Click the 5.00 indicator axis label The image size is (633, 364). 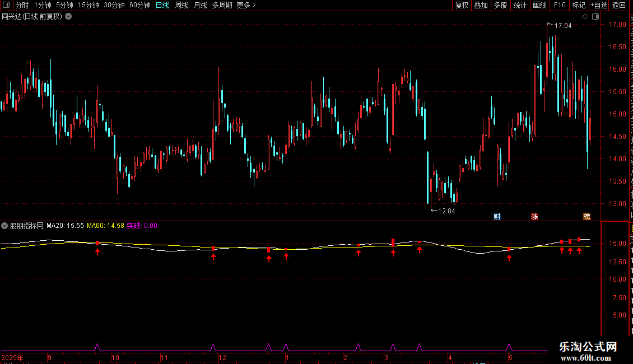pyautogui.click(x=619, y=315)
